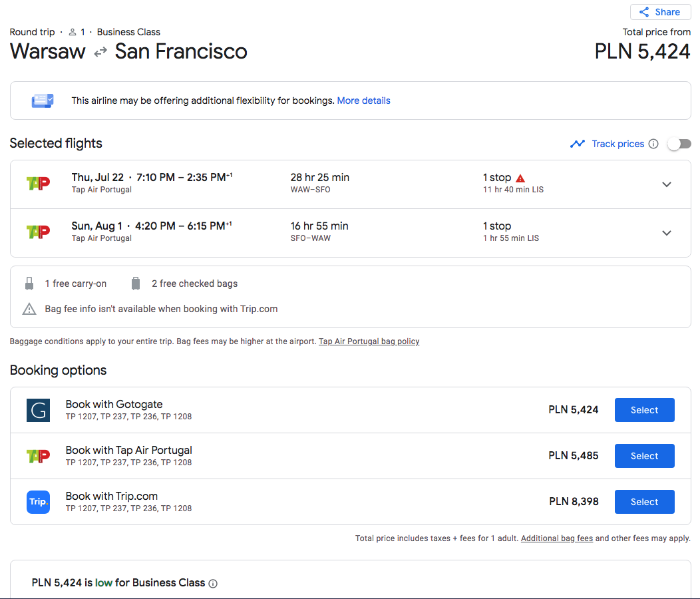Open the Additional bag fees link
The image size is (700, 599).
click(x=557, y=538)
